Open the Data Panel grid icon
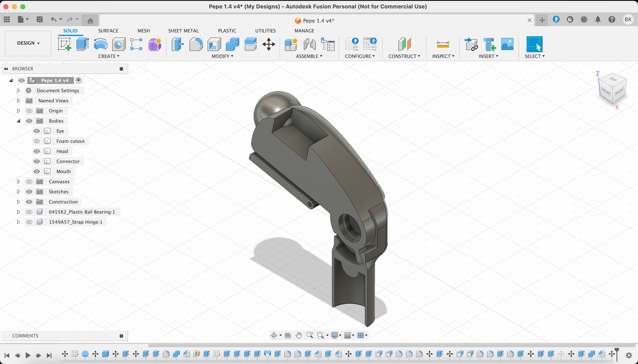The width and height of the screenshot is (638, 364). tap(7, 20)
